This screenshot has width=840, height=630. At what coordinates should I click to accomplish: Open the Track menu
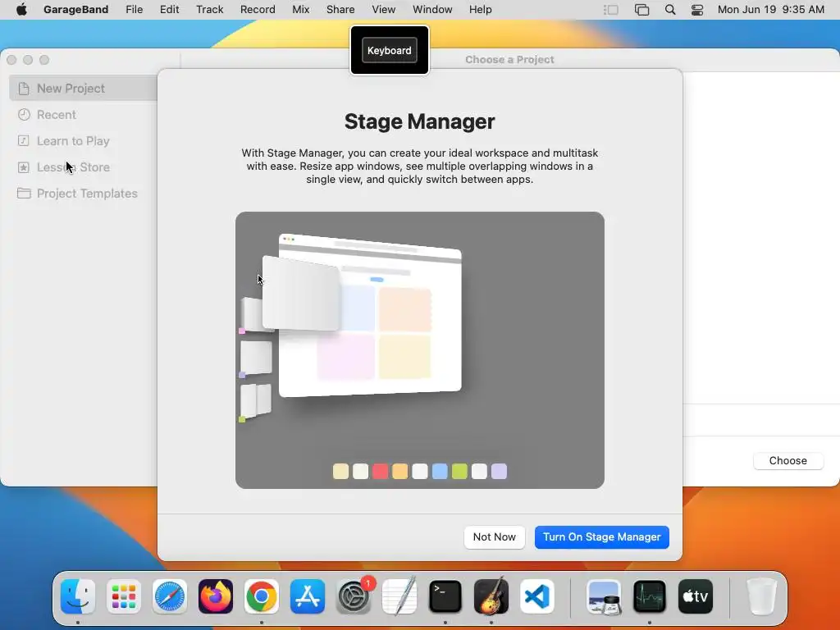pyautogui.click(x=209, y=10)
